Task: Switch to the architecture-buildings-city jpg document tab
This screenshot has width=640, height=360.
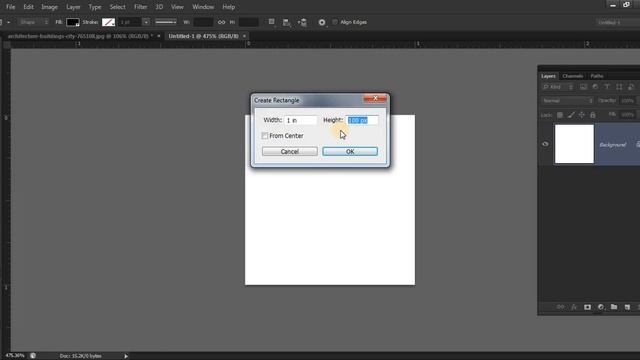Action: 80,36
